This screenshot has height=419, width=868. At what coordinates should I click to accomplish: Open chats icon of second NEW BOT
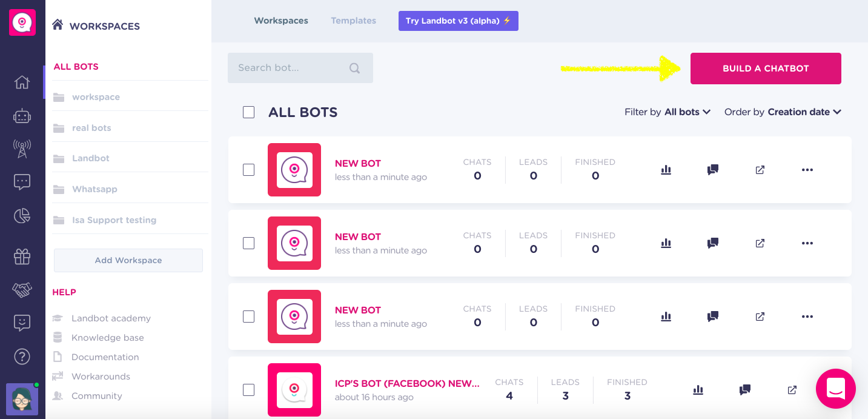tap(713, 243)
